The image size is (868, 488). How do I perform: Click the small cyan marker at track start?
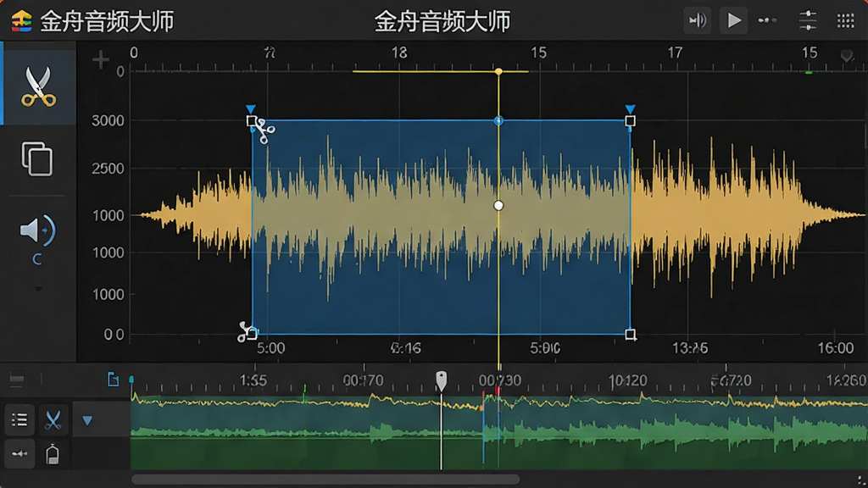point(131,380)
